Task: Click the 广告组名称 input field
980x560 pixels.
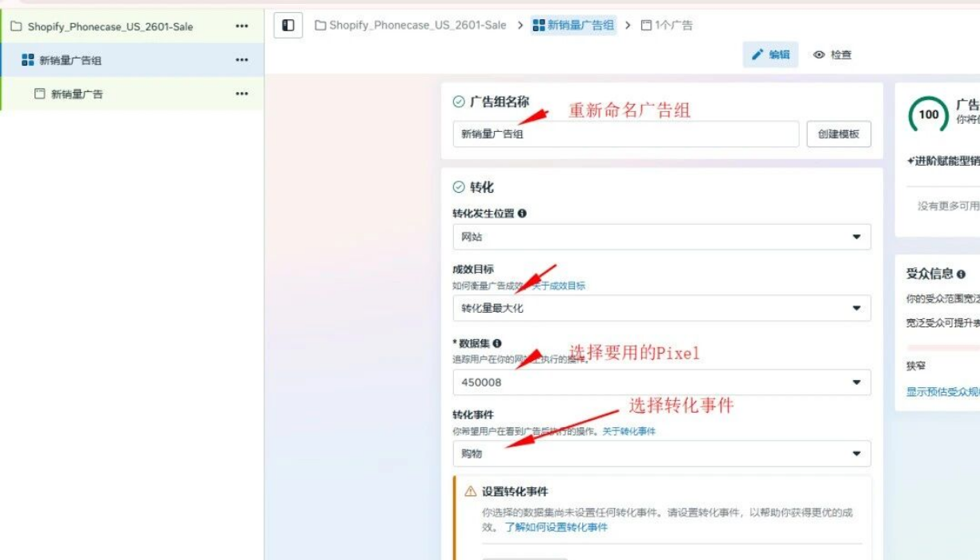Action: [x=626, y=134]
